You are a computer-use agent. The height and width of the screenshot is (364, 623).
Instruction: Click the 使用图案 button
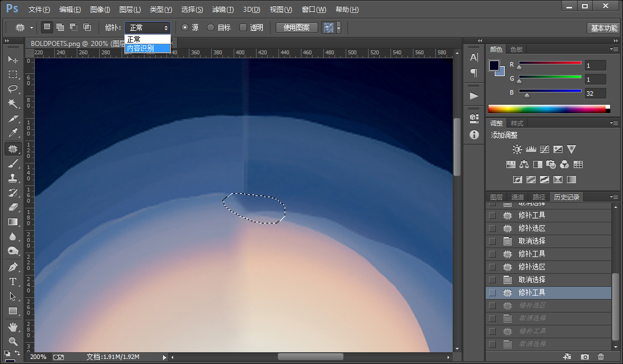pos(296,27)
